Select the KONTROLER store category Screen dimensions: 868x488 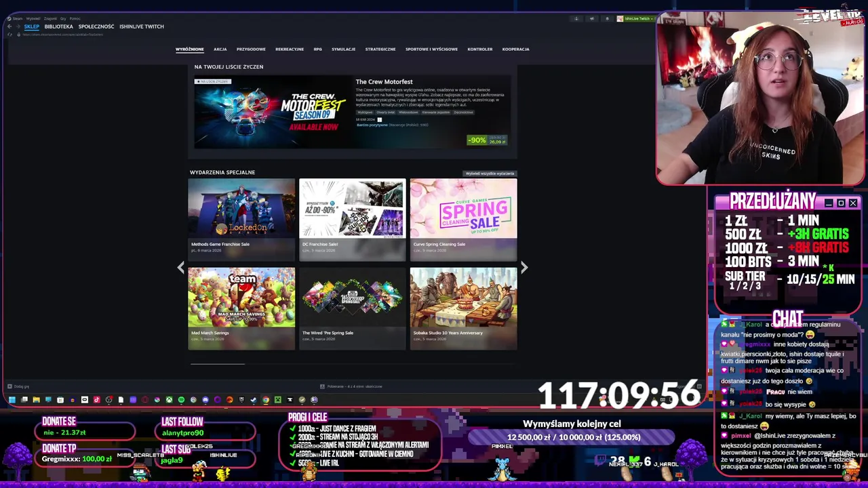[x=480, y=49]
